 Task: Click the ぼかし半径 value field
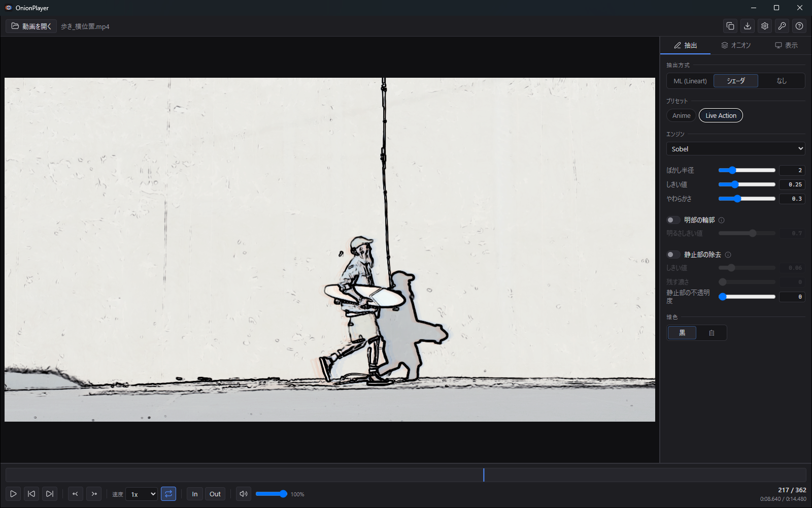coord(792,170)
